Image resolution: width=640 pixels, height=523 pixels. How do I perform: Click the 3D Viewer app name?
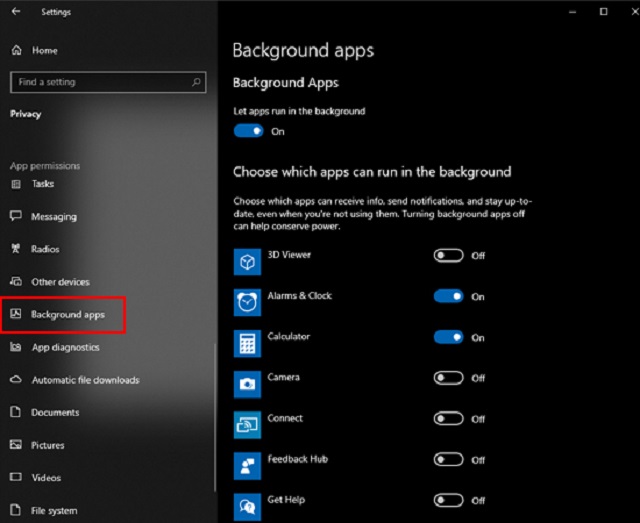pos(289,255)
